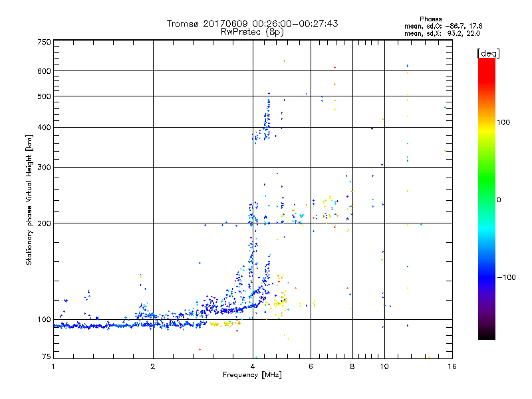Select the 'mean, sd,O: -86.7, 17.8' line
Image resolution: width=532 pixels, height=399 pixels.
click(x=443, y=26)
